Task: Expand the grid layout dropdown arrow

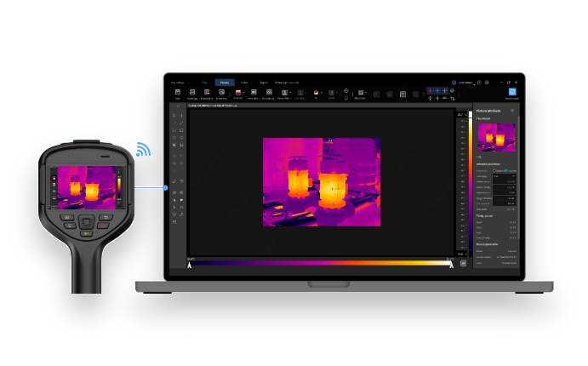Action: [x=366, y=93]
